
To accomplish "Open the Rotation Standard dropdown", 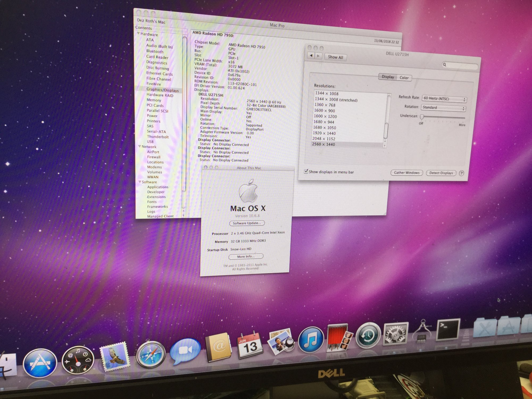I will click(443, 108).
